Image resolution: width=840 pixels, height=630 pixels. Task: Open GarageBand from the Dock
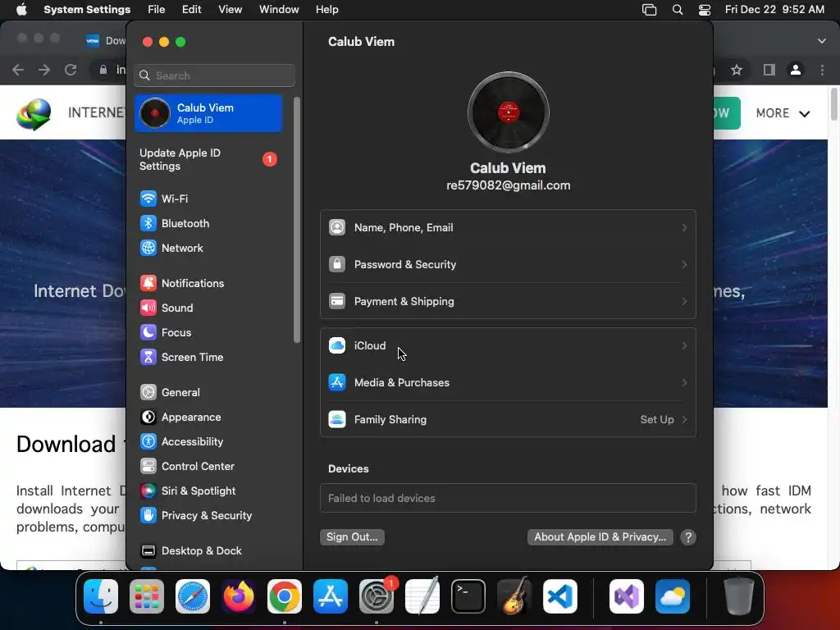click(514, 597)
